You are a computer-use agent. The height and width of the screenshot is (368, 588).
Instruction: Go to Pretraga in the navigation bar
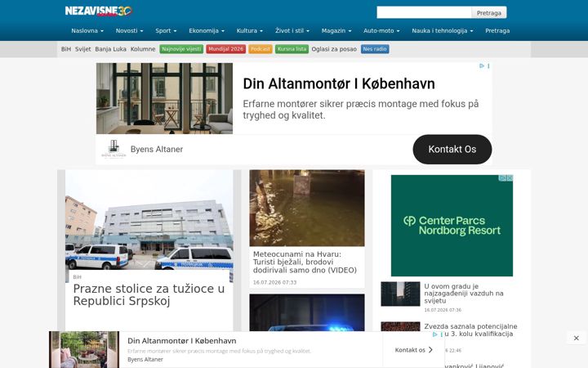coord(497,31)
